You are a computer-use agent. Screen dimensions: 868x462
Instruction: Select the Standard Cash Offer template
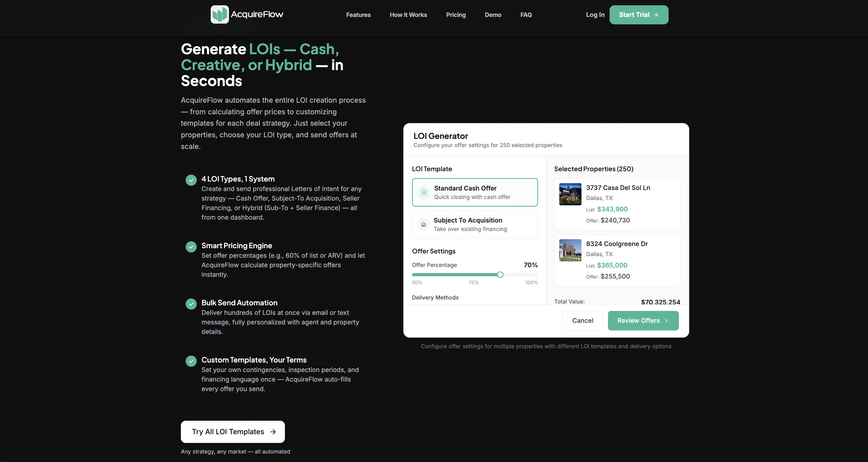pyautogui.click(x=475, y=192)
